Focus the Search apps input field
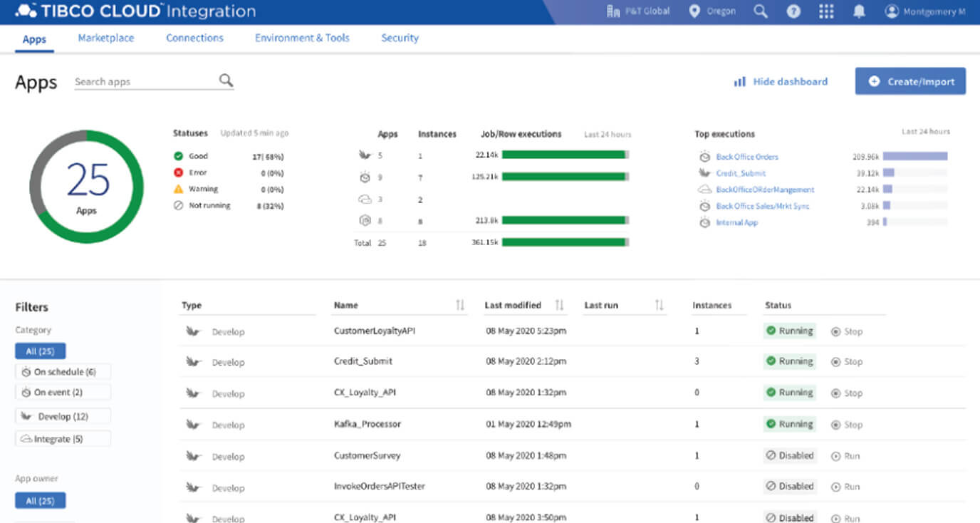980x523 pixels. point(154,82)
